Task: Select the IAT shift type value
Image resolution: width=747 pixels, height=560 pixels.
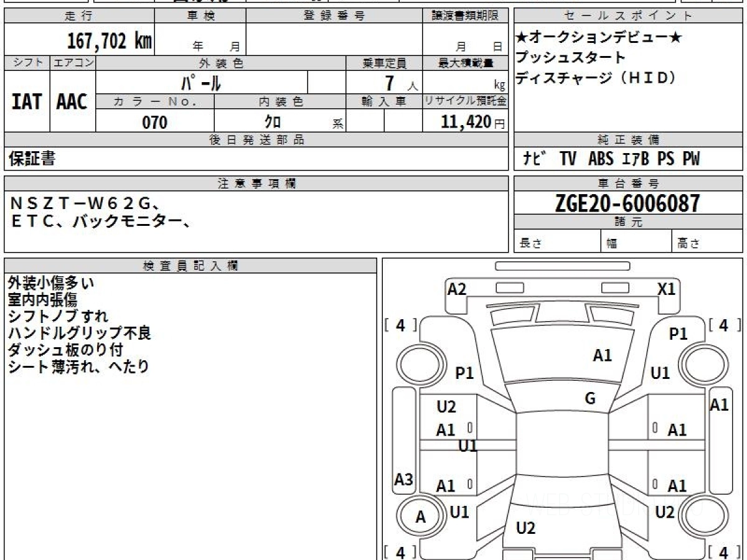Action: (27, 101)
